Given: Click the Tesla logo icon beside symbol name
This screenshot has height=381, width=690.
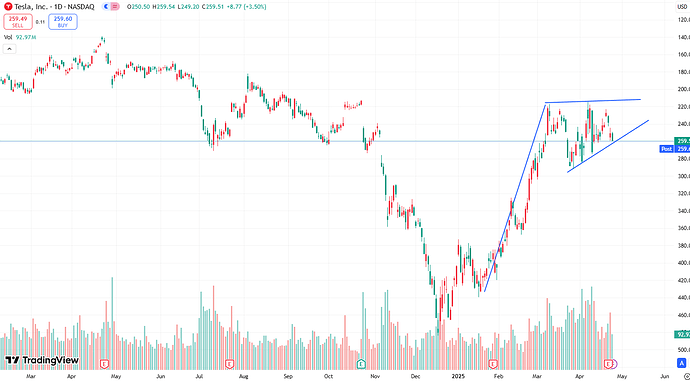Looking at the screenshot, I should tap(8, 7).
